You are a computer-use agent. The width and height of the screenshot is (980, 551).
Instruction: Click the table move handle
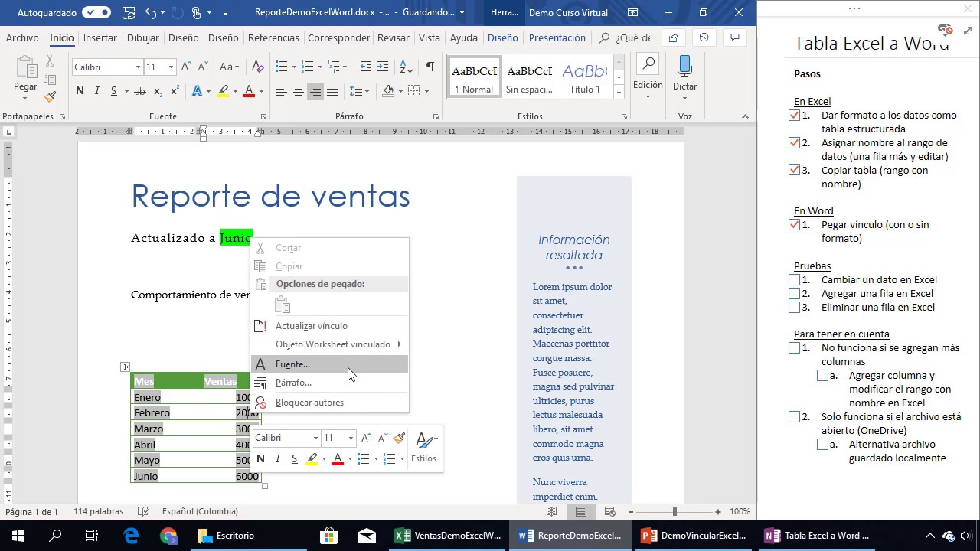[125, 367]
